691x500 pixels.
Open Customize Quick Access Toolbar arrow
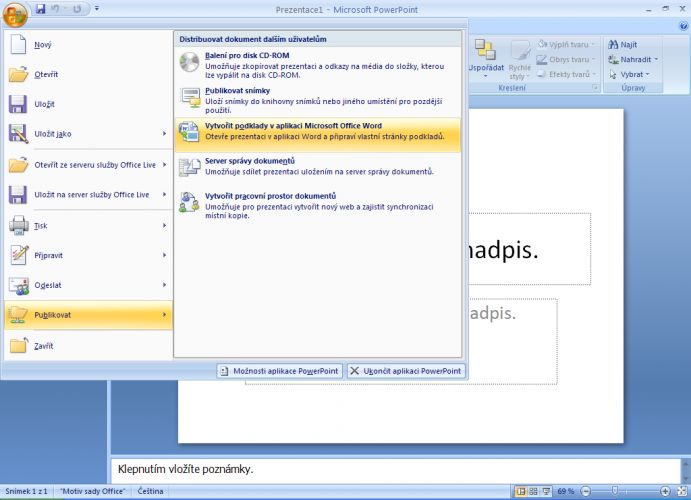tap(97, 9)
